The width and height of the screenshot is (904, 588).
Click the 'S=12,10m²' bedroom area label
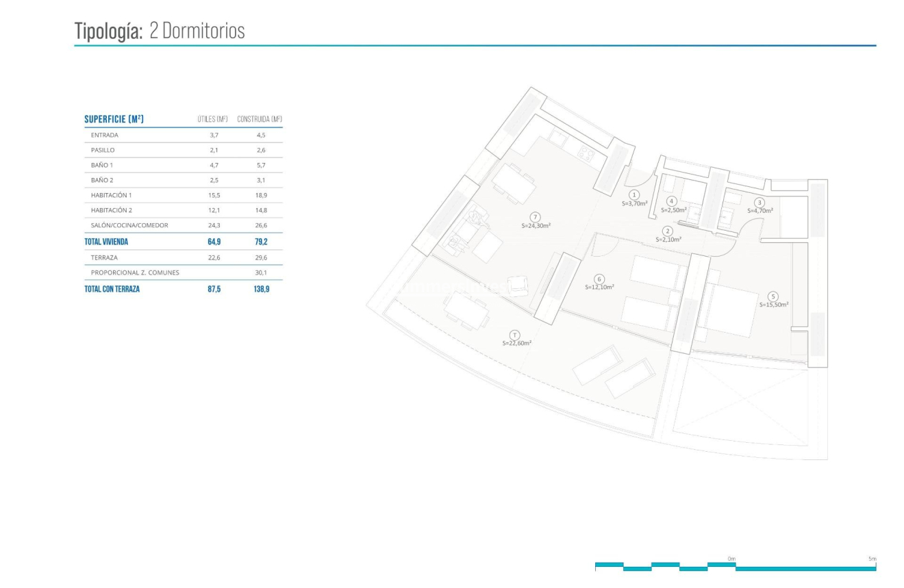(x=599, y=287)
